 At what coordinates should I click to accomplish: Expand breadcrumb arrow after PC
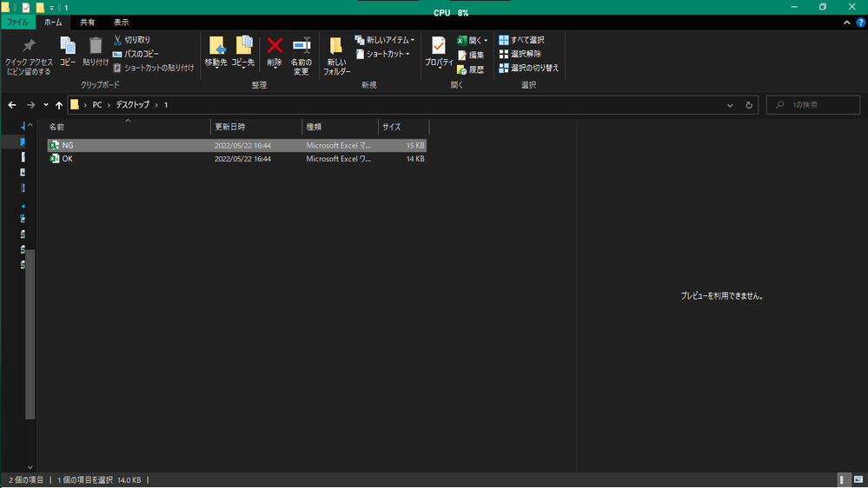[109, 104]
